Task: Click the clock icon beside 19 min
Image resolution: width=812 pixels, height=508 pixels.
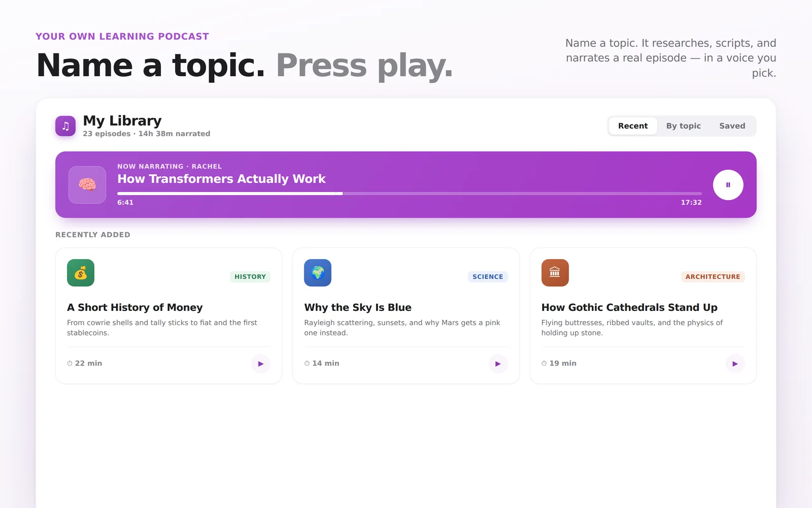Action: [544, 363]
